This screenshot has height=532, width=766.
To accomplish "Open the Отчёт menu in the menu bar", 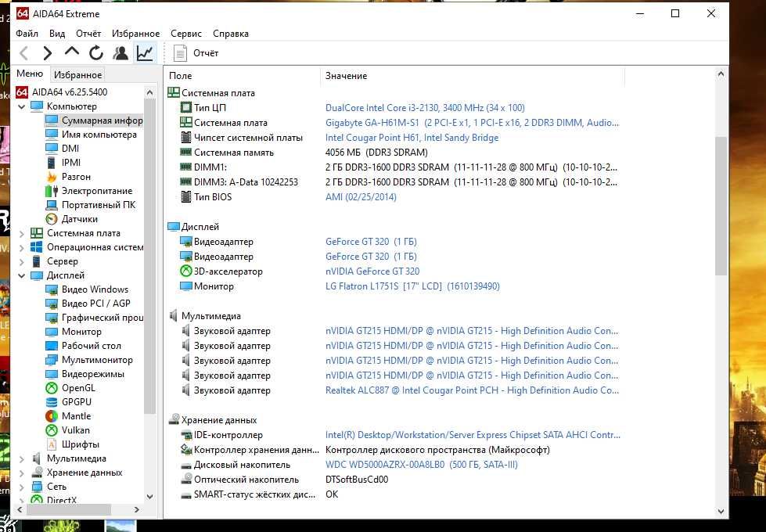I will [x=88, y=33].
